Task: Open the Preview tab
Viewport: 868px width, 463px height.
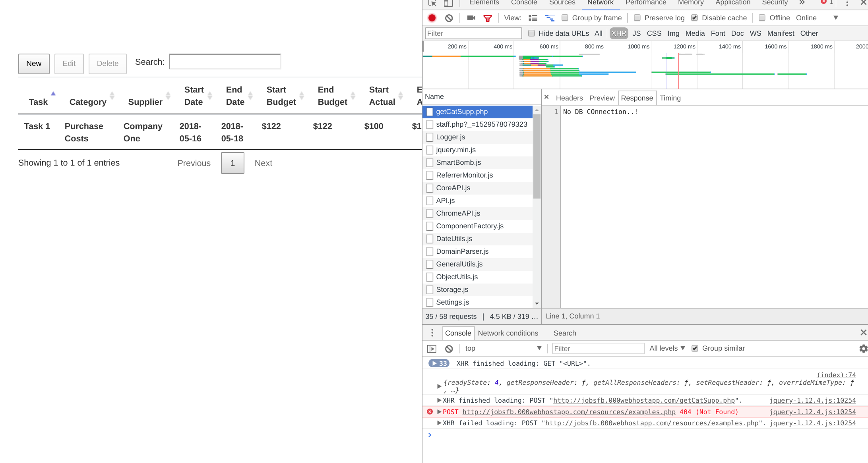Action: [602, 98]
